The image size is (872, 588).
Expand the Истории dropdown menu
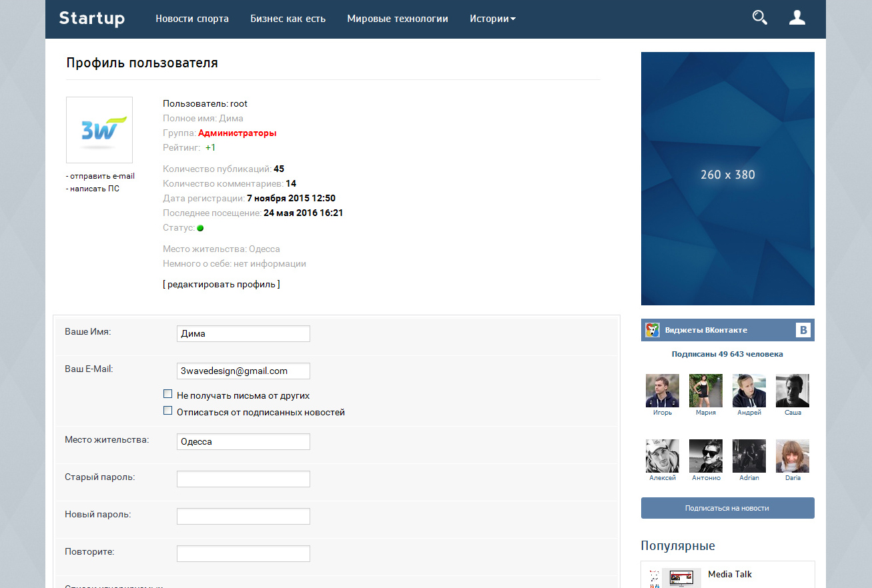492,19
